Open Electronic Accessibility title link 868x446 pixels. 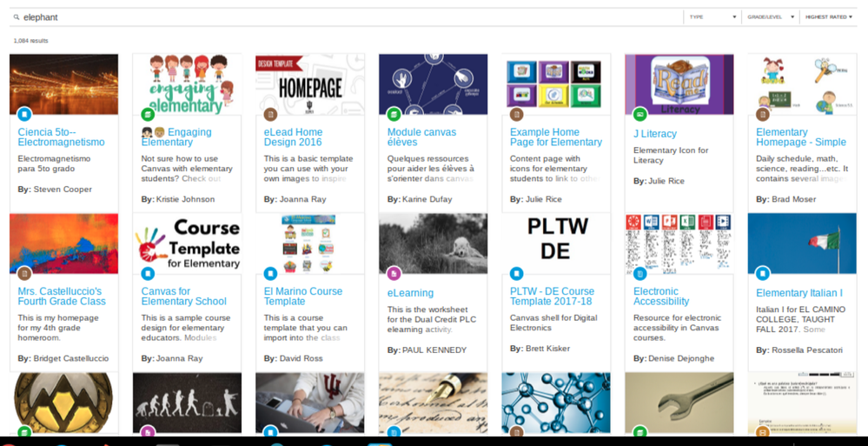click(661, 296)
